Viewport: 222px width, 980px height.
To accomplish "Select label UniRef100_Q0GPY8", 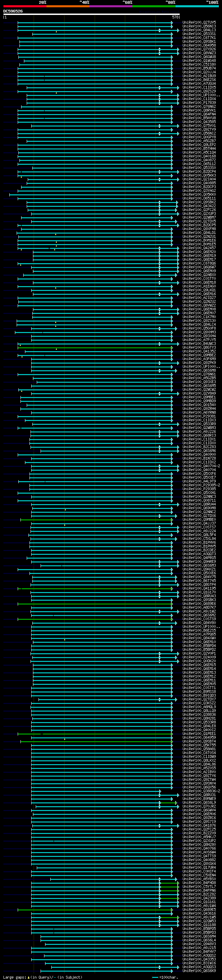I will pyautogui.click(x=199, y=137).
